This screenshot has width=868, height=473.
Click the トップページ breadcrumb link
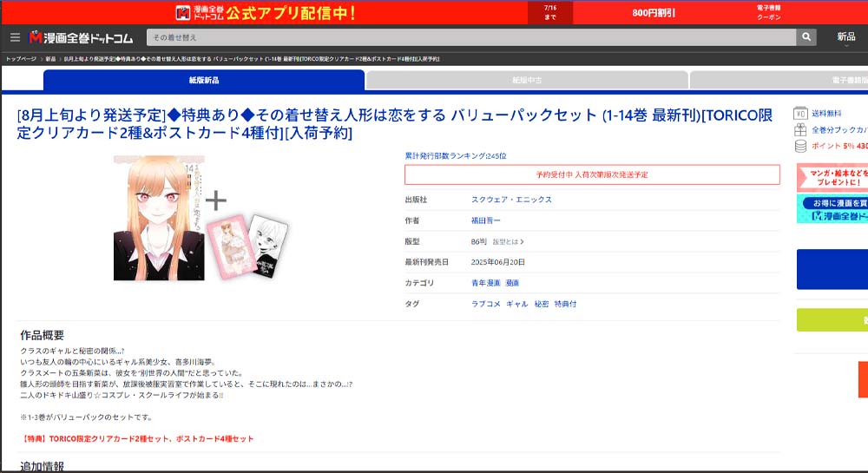pos(21,59)
